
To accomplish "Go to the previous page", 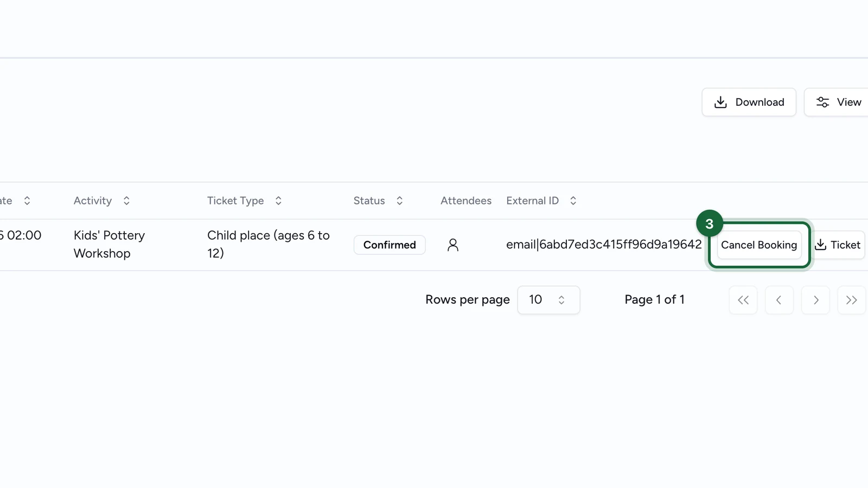I will 779,300.
